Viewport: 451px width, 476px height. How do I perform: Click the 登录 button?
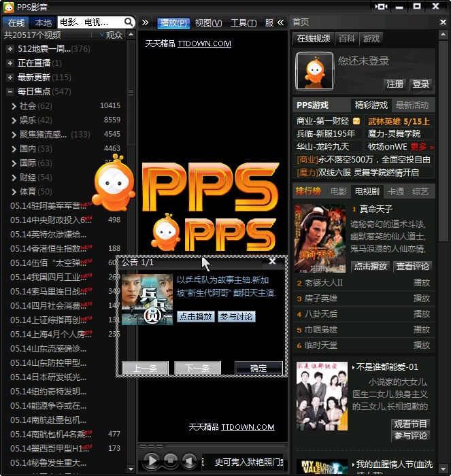(x=420, y=84)
